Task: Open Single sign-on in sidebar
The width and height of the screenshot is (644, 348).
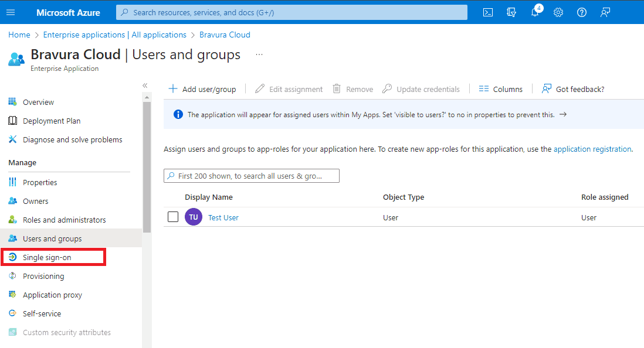Action: [47, 257]
